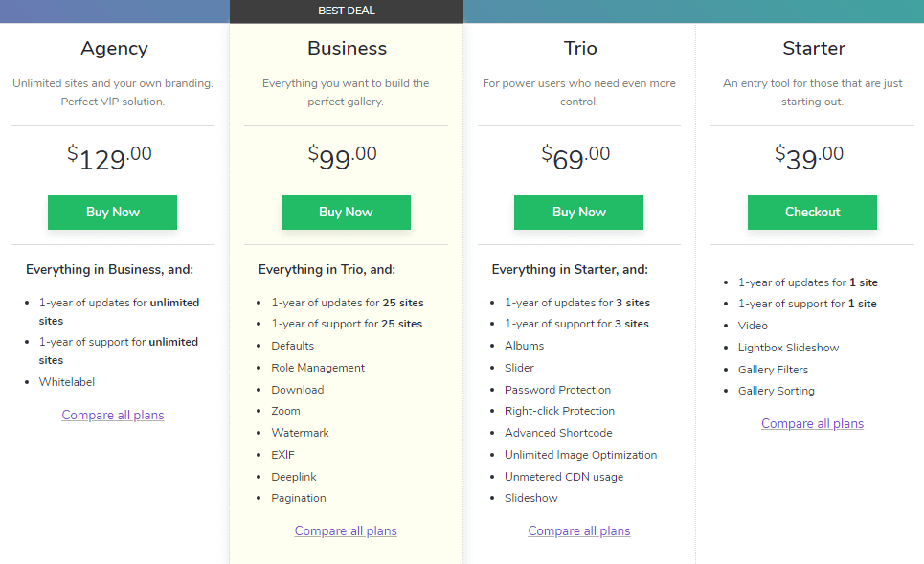Follow Compare all plans link in Business column

tap(346, 530)
